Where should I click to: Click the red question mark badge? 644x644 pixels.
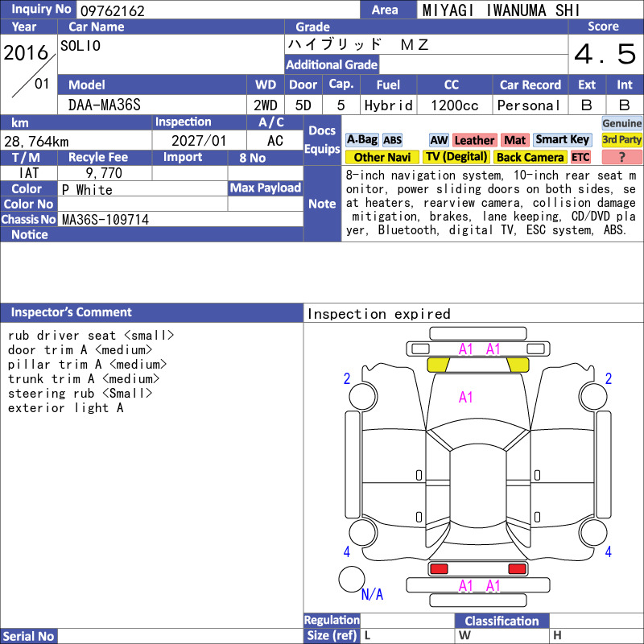click(x=621, y=157)
